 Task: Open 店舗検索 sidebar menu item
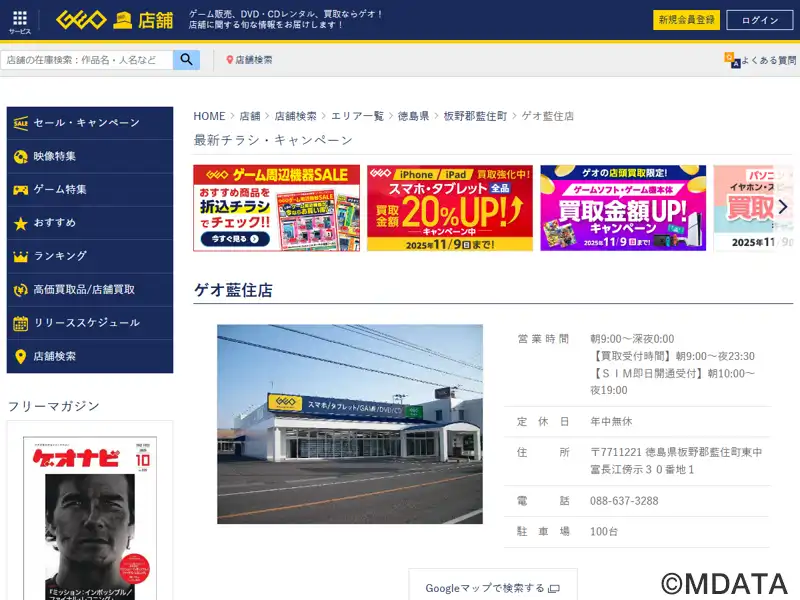tap(90, 357)
